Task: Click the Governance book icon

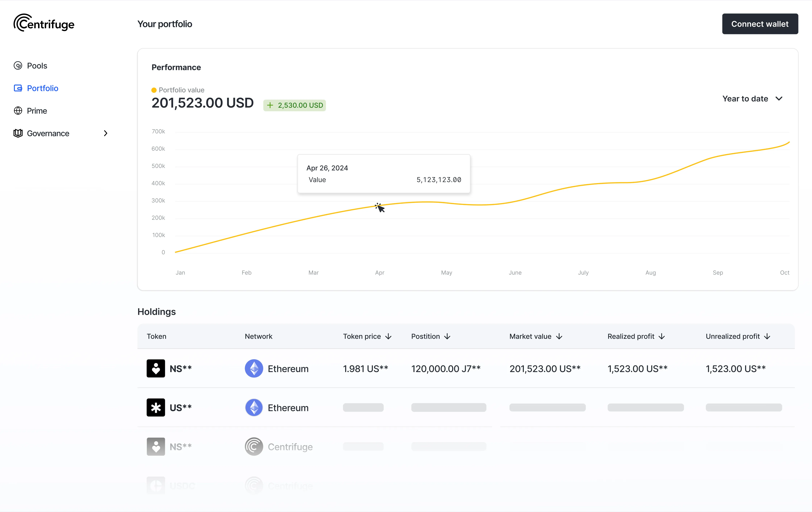Action: coord(18,133)
